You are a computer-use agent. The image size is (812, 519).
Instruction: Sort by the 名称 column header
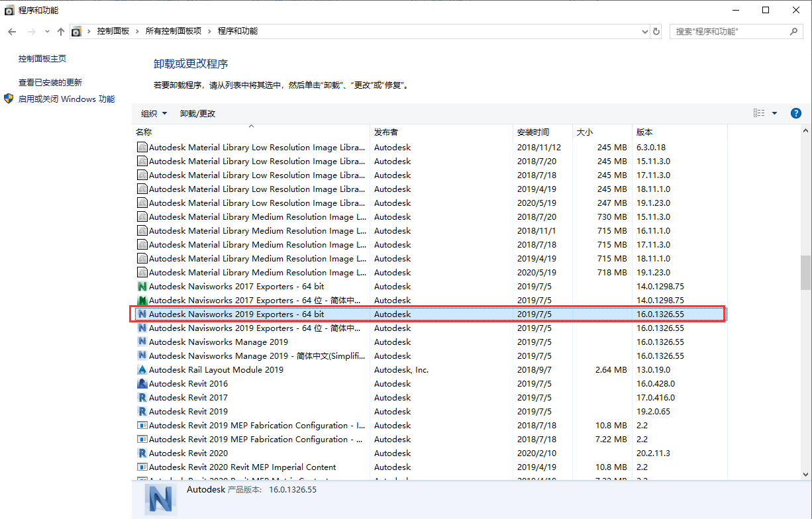[251, 132]
